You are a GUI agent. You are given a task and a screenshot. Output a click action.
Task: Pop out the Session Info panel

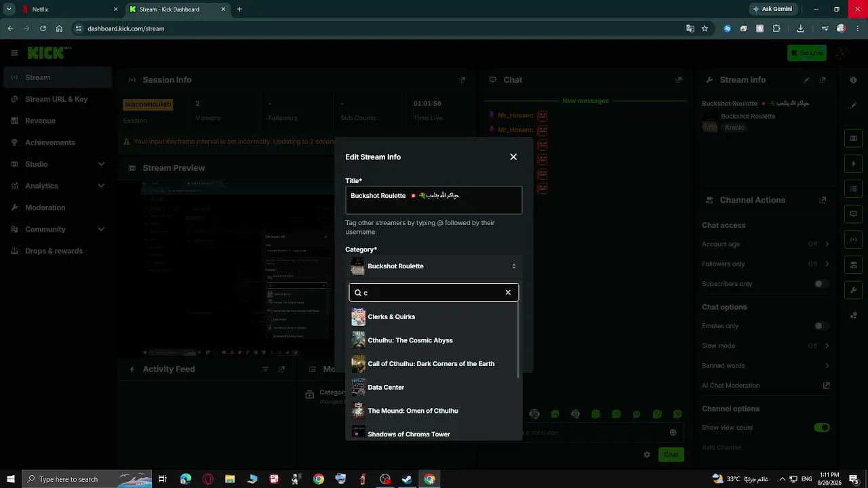point(462,80)
